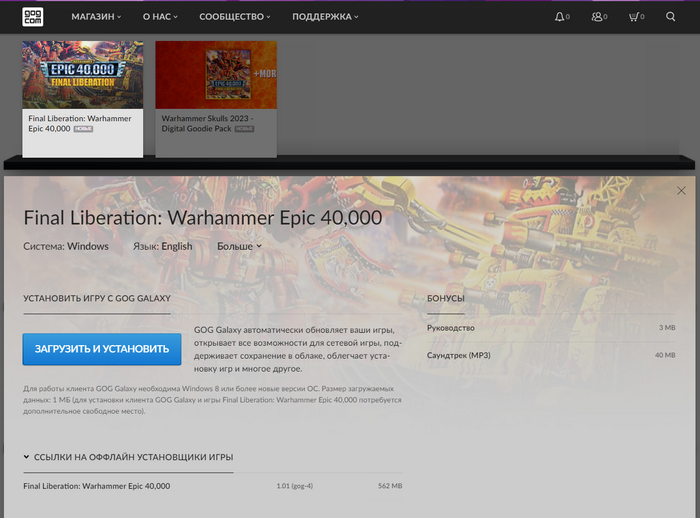Screen dimensions: 700x518
Task: Collapse the ССЫЛКИ НА ОФФЛАЙН УСТАНОВЩИКИ ИГРЫ section
Action: pos(129,457)
